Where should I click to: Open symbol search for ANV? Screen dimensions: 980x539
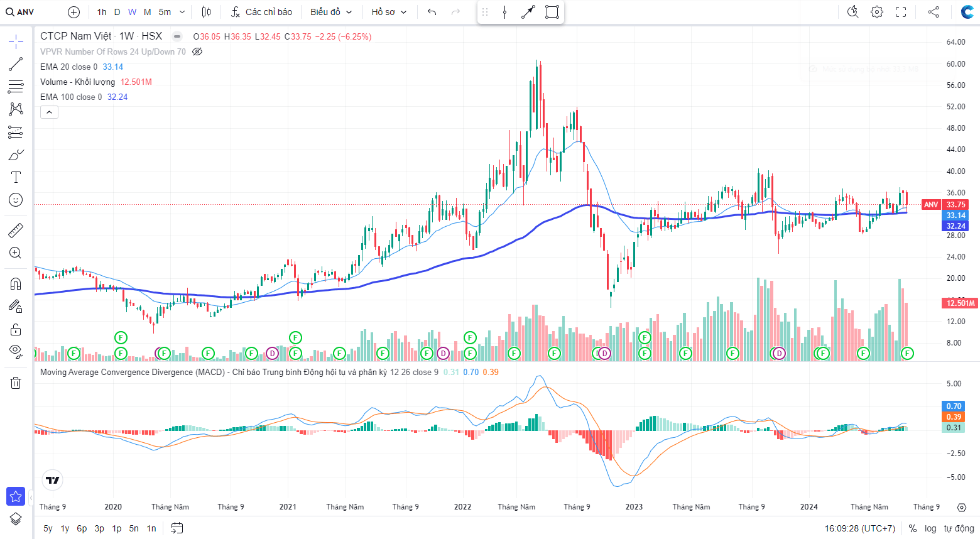(20, 12)
